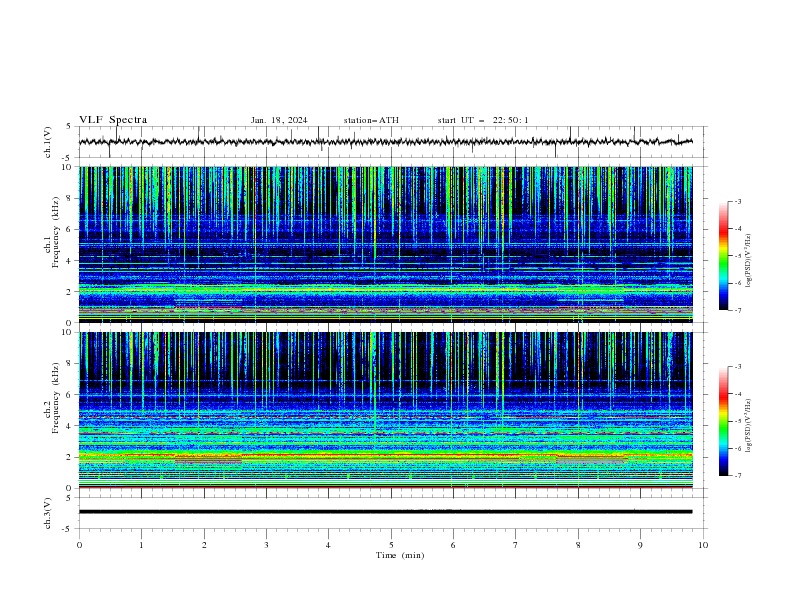Click the ch.2 colorbar "log(PSD)(V²/Hz)" label
The height and width of the screenshot is (612, 792).
coord(748,426)
